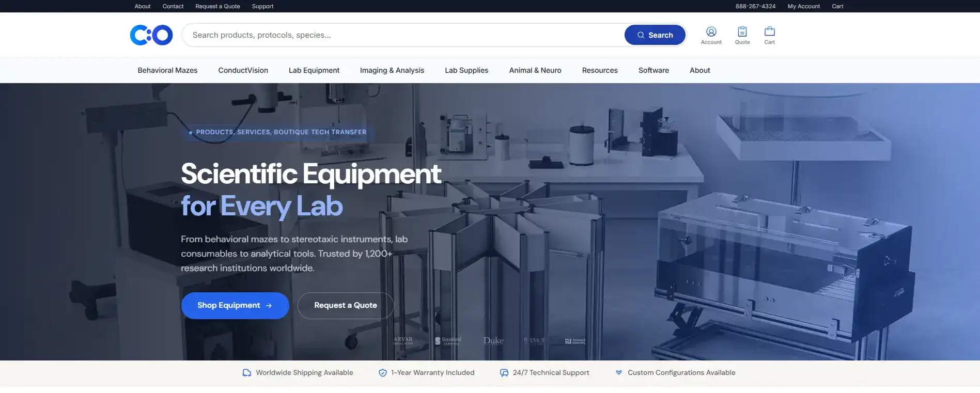This screenshot has height=393, width=980.
Task: Click the 1-Year Warranty shield icon
Action: point(383,373)
